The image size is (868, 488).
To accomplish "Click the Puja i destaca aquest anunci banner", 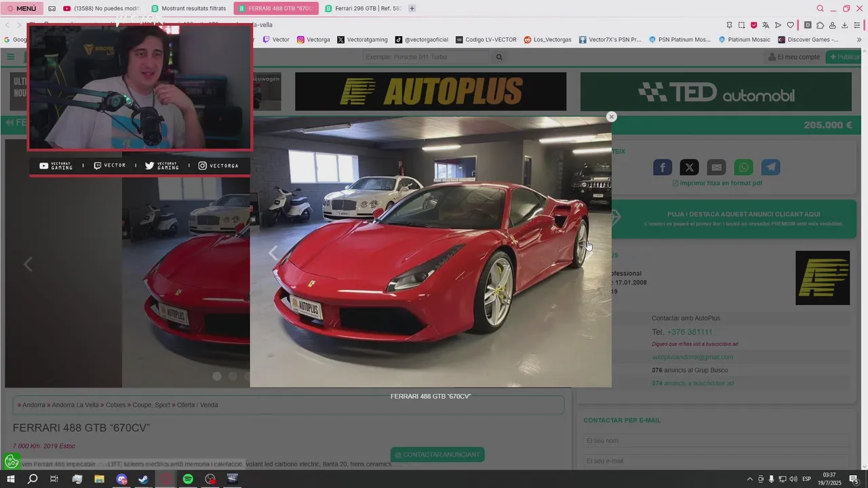I will 734,218.
